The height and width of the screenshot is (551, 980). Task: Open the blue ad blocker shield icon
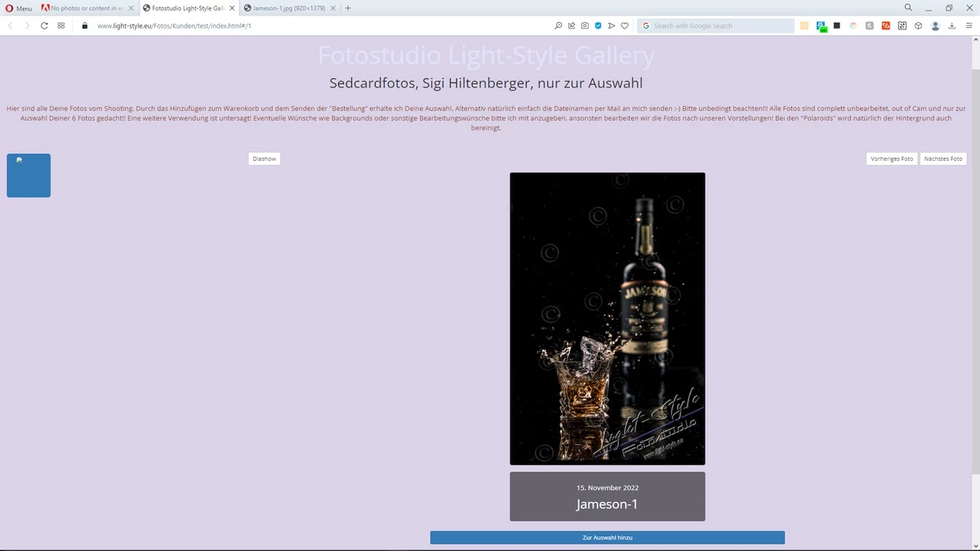pyautogui.click(x=598, y=25)
